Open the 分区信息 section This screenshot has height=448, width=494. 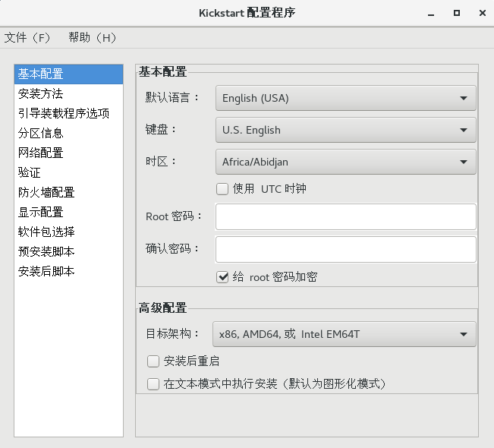pos(41,134)
